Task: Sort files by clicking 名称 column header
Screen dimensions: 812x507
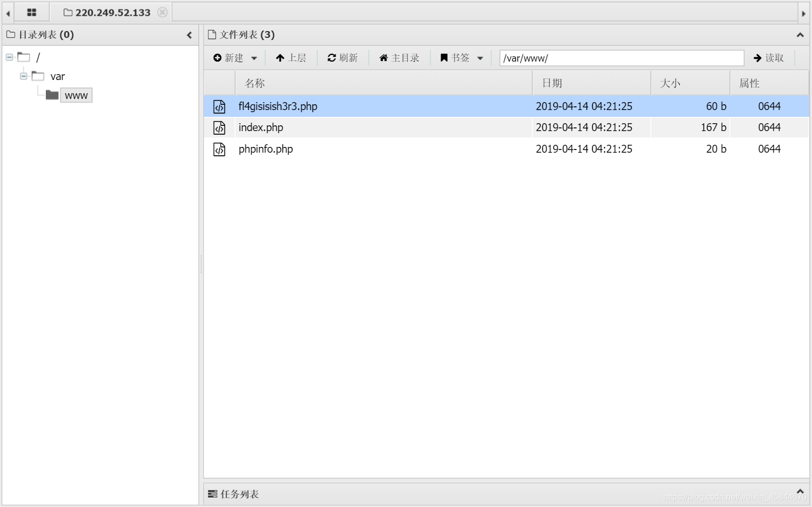Action: [x=255, y=83]
